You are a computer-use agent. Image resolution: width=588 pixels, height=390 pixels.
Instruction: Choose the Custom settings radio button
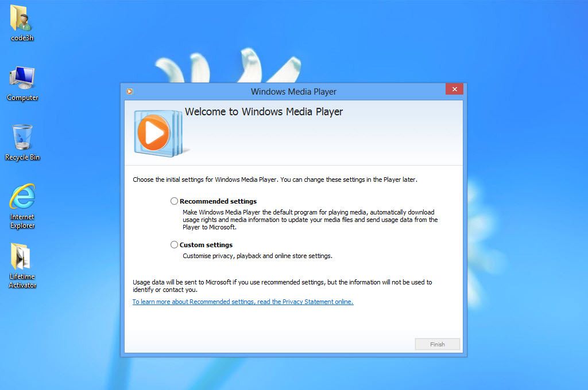(174, 245)
